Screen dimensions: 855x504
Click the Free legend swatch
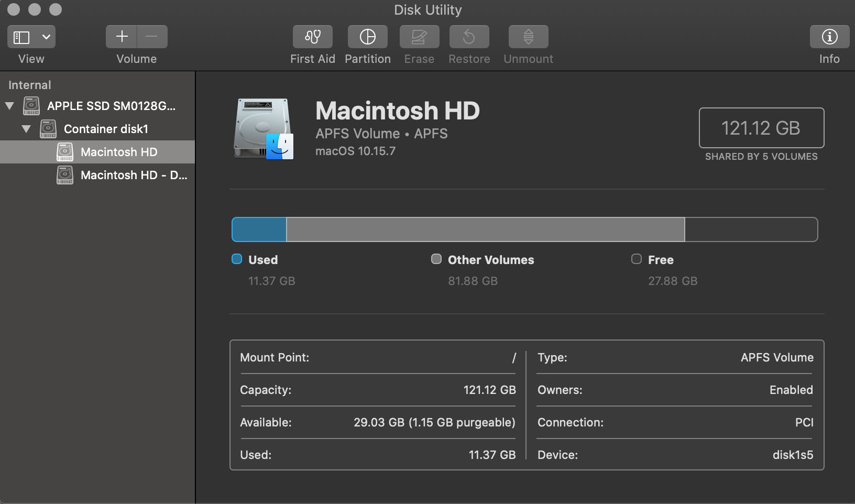tap(637, 259)
